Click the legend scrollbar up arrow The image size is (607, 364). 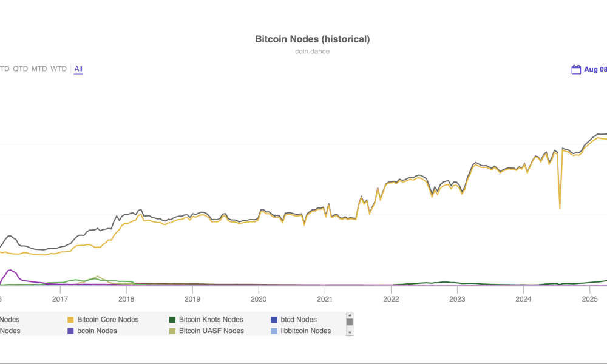[x=350, y=315]
